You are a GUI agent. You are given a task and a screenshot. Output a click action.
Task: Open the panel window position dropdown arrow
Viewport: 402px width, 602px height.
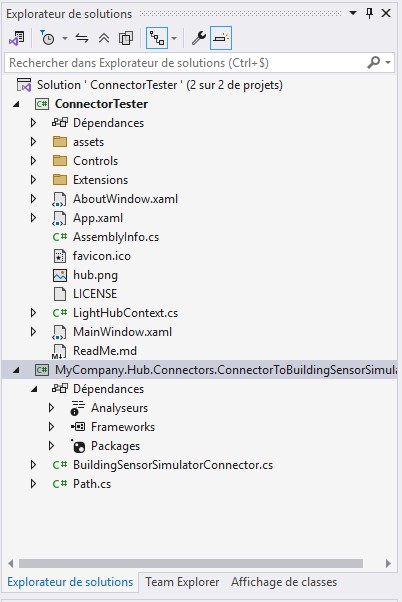point(353,13)
